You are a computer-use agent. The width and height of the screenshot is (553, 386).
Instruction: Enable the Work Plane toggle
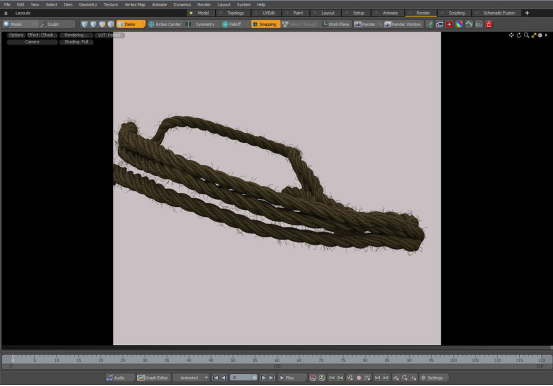point(336,24)
